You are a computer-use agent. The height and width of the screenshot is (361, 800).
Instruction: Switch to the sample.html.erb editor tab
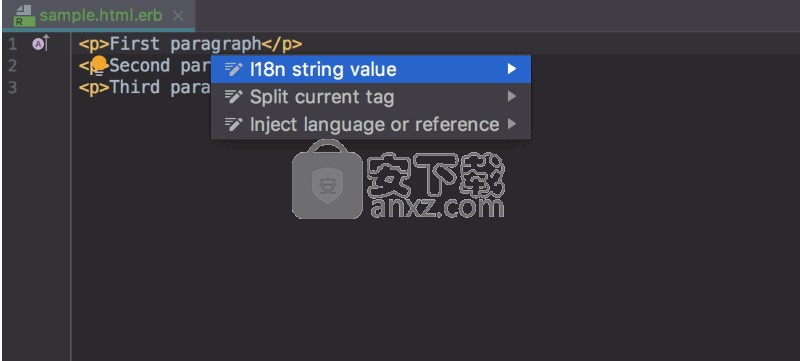pyautogui.click(x=101, y=16)
